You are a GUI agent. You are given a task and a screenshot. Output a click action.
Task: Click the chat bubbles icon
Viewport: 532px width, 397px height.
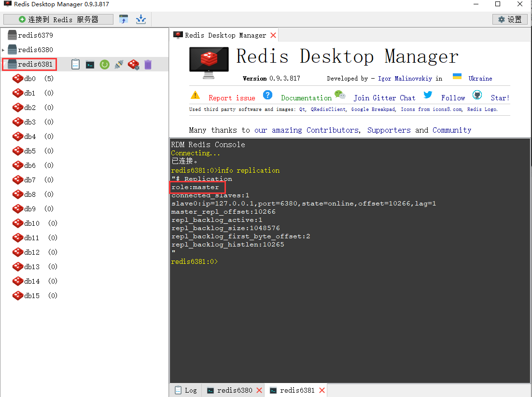click(x=340, y=95)
